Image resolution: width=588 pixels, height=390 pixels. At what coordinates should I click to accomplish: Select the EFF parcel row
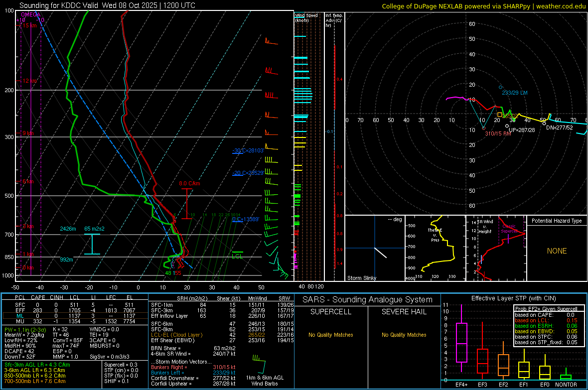pos(75,310)
